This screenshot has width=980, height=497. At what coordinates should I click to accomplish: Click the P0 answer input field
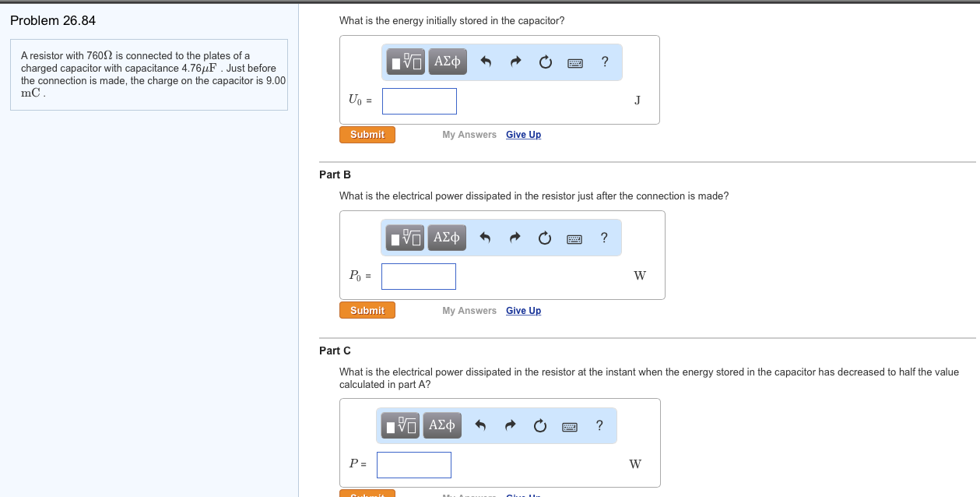click(x=419, y=277)
